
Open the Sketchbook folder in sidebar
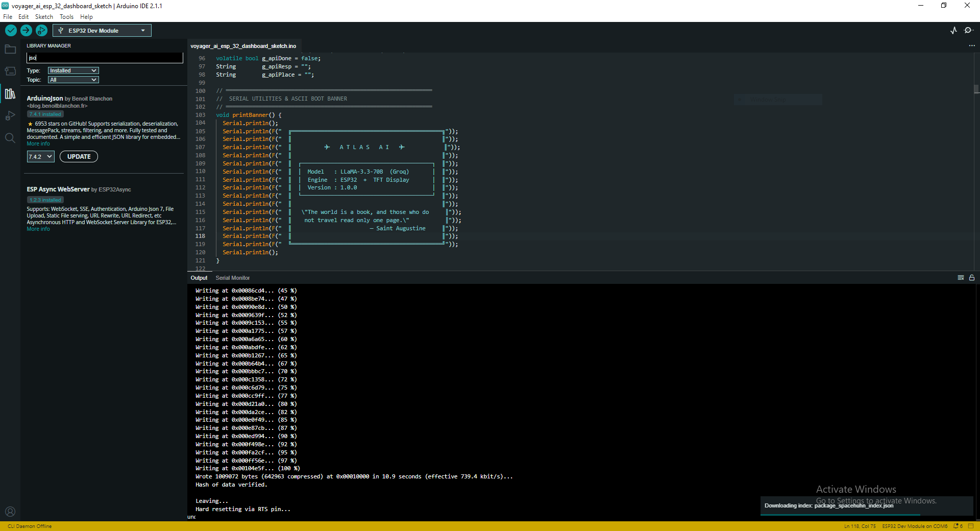click(x=10, y=50)
